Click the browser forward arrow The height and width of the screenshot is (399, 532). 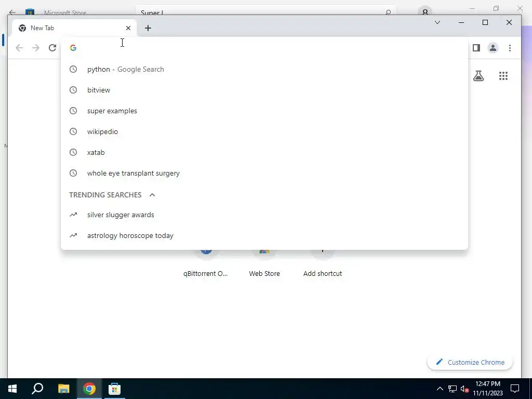pos(36,48)
